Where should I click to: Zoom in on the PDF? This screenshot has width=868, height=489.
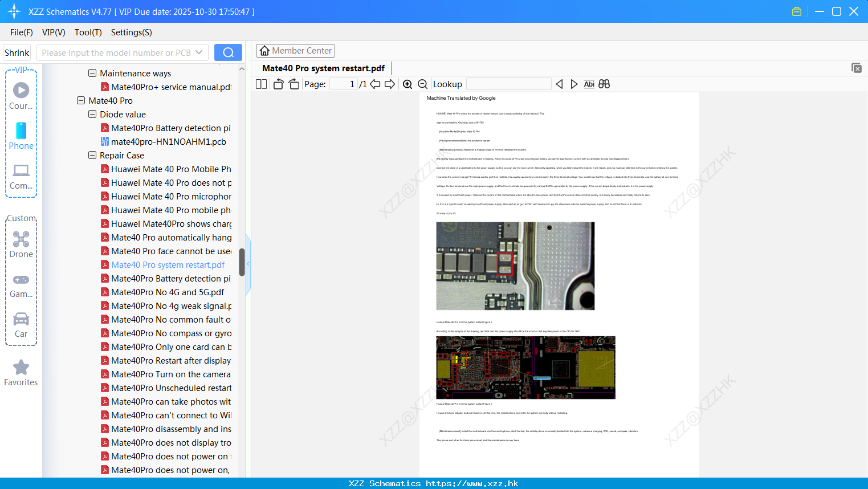point(407,84)
